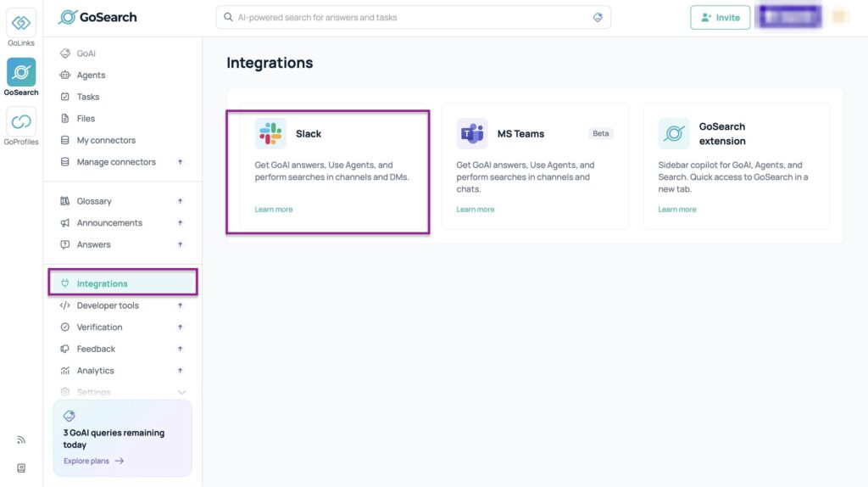The height and width of the screenshot is (487, 868).
Task: Click the Agents robot icon
Action: [64, 75]
